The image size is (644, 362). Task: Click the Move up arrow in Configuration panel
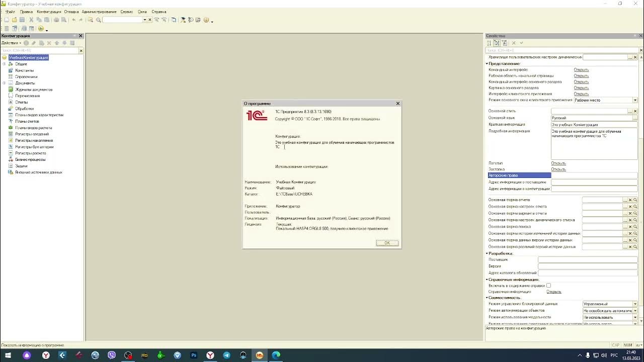tap(57, 43)
